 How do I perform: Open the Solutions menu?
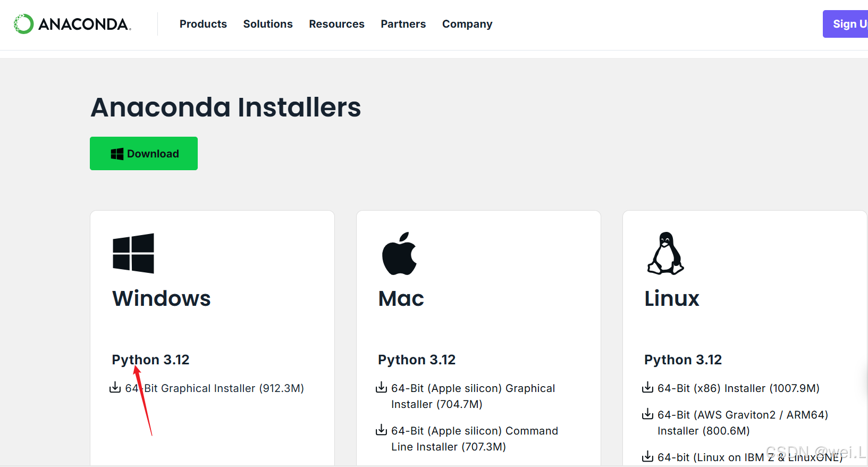pyautogui.click(x=268, y=24)
